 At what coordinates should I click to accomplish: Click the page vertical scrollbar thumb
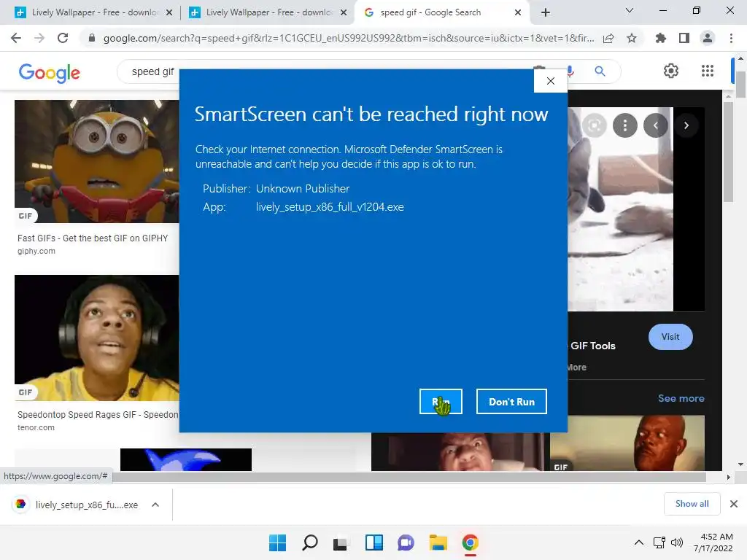pos(740,85)
